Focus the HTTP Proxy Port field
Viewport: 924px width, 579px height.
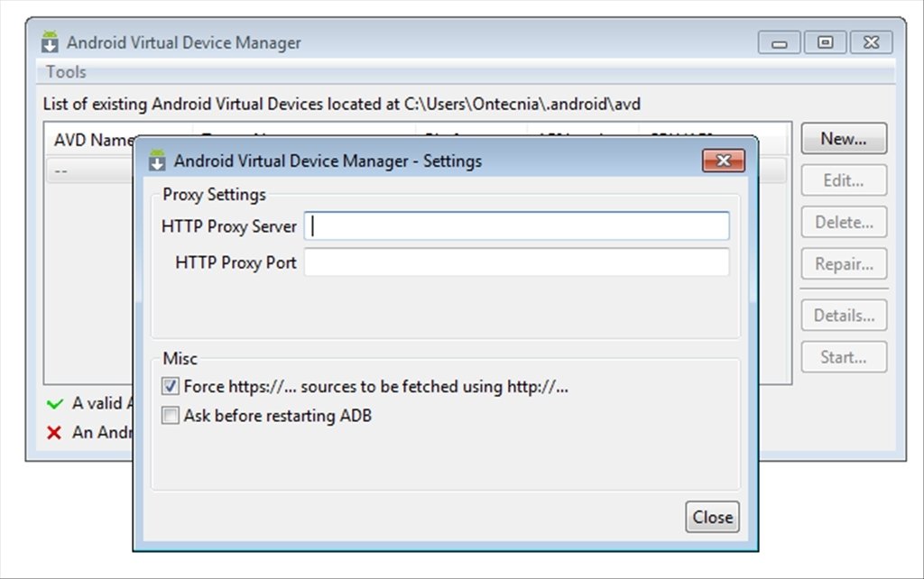(516, 262)
